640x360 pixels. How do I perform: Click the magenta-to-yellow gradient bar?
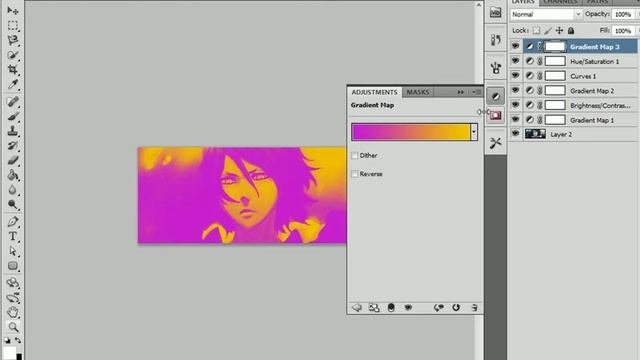(411, 132)
